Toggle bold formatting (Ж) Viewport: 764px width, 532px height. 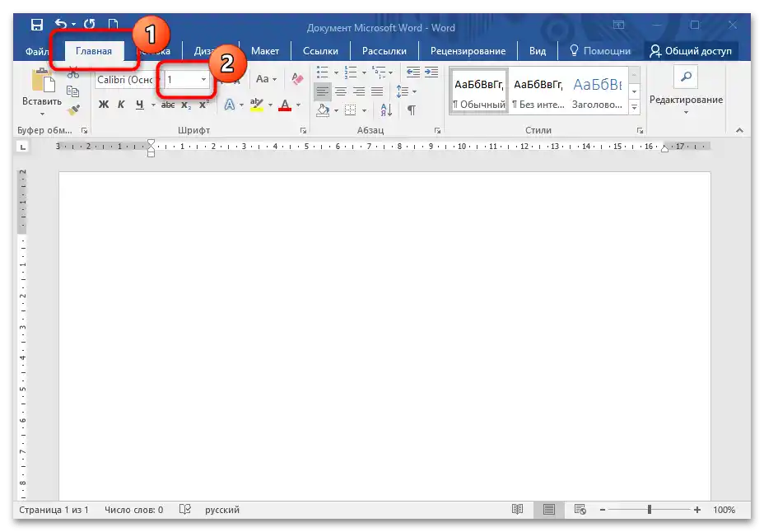[103, 105]
